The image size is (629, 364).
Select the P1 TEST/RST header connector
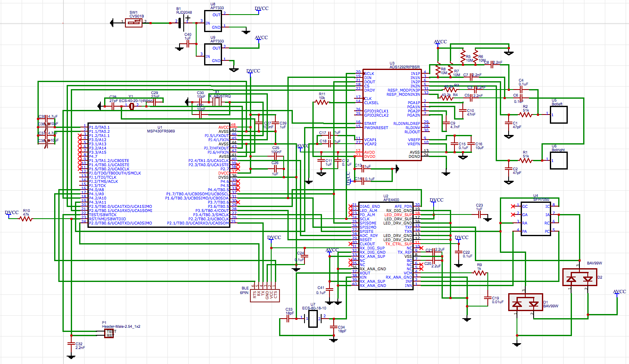(x=109, y=334)
